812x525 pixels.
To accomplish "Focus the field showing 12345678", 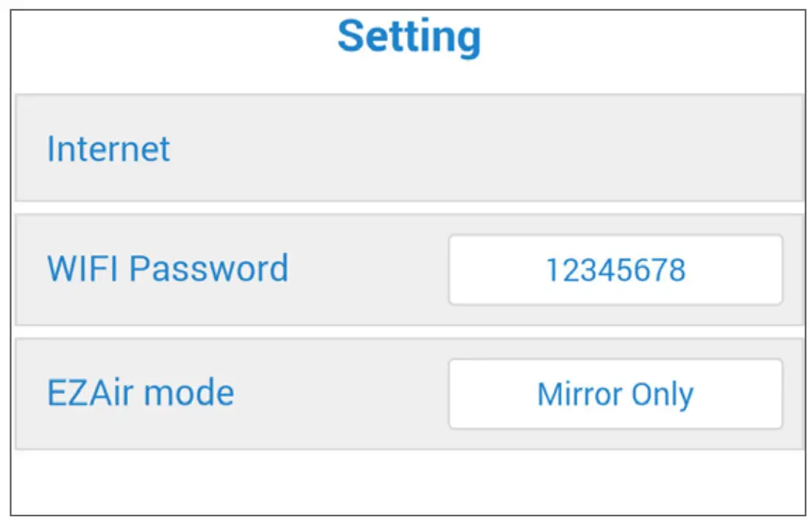I will pyautogui.click(x=615, y=270).
